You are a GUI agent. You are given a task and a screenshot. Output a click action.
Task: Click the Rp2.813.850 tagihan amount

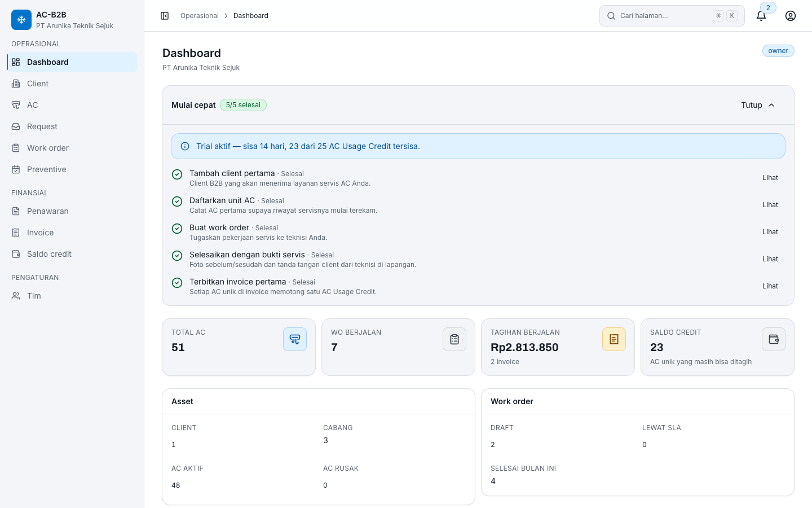click(524, 347)
